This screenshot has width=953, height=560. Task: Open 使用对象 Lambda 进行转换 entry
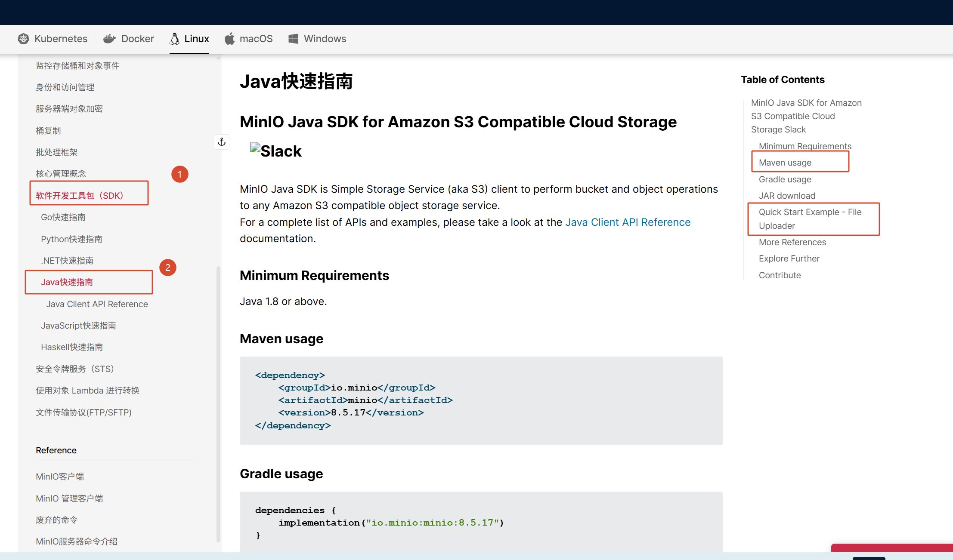(x=87, y=391)
